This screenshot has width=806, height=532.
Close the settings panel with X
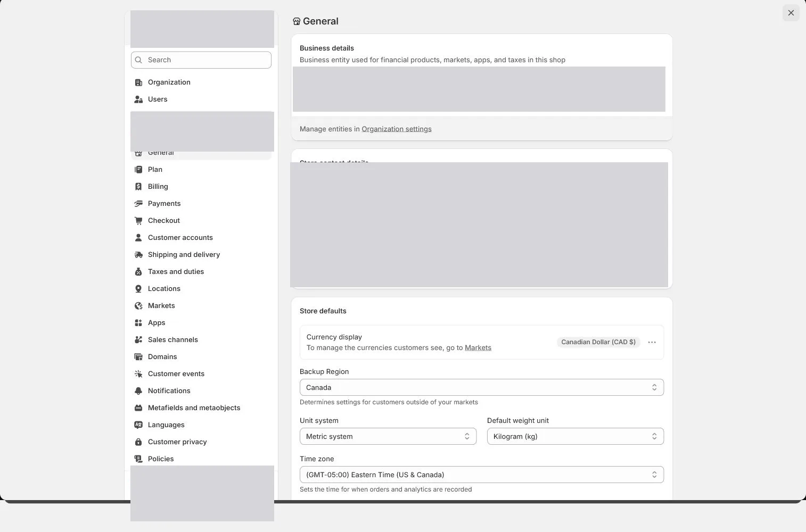tap(791, 13)
